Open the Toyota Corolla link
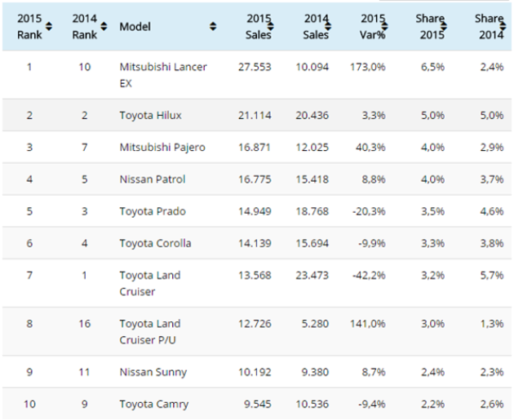This screenshot has width=514, height=420. tap(155, 243)
